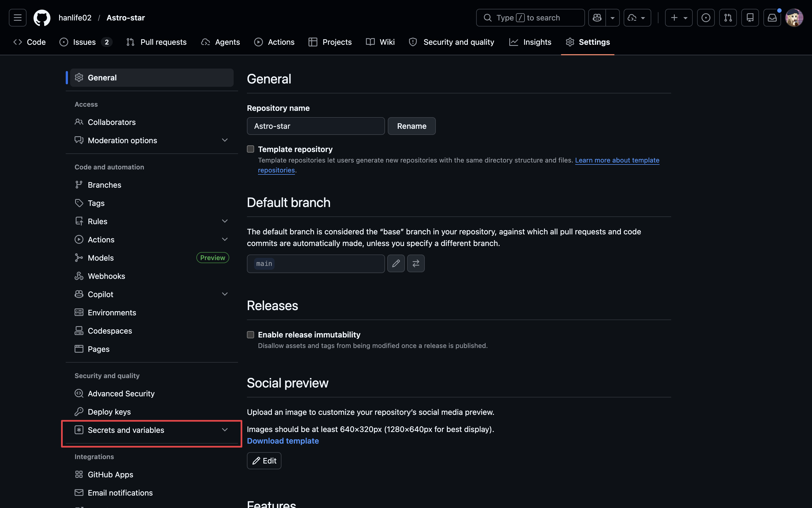
Task: Switch to the Actions tab
Action: [274, 42]
